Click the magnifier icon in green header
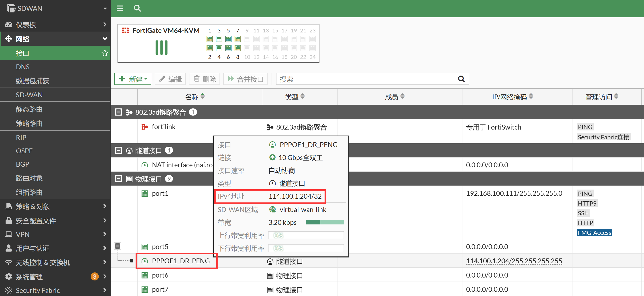The width and height of the screenshot is (644, 296). pyautogui.click(x=137, y=8)
